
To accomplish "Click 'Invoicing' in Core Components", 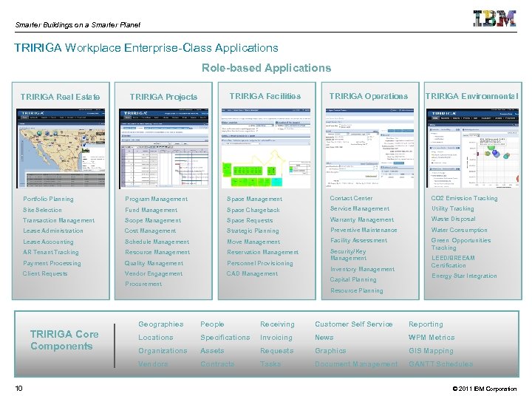I will pos(276,338).
